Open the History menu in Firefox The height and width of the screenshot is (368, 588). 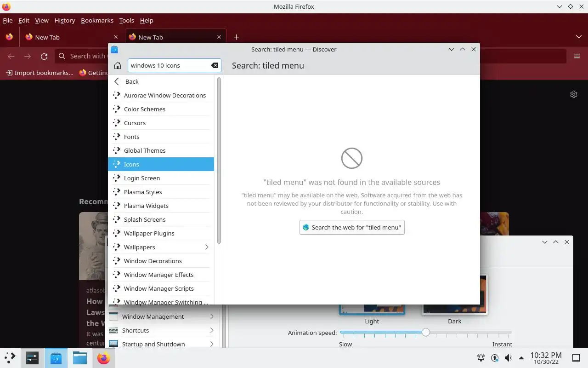point(65,20)
